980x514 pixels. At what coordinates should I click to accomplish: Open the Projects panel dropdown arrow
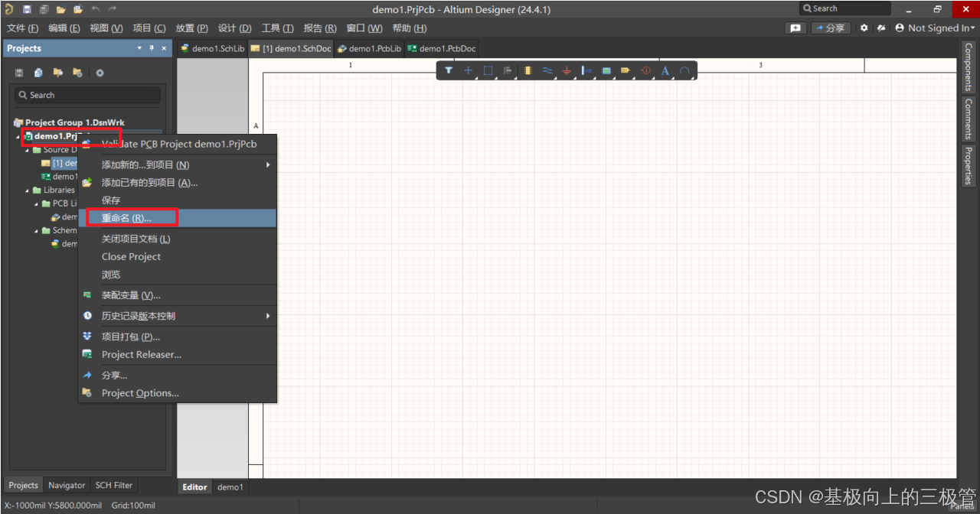click(x=139, y=48)
